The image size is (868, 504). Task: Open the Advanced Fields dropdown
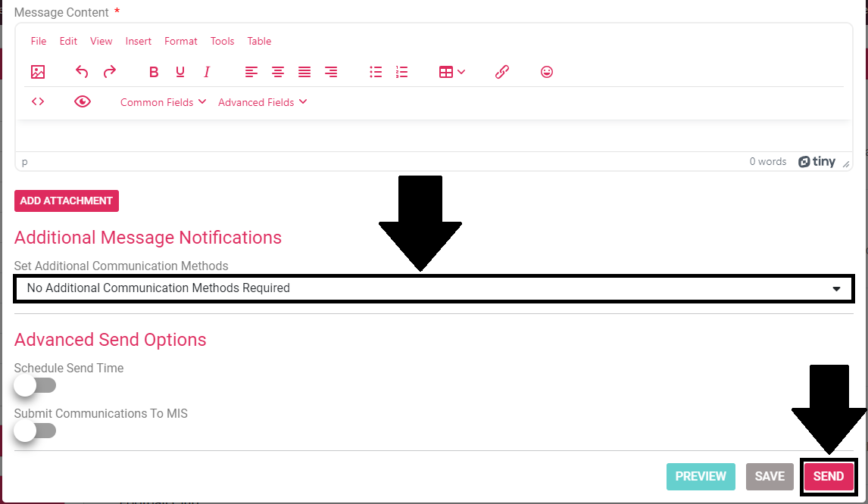click(x=262, y=102)
